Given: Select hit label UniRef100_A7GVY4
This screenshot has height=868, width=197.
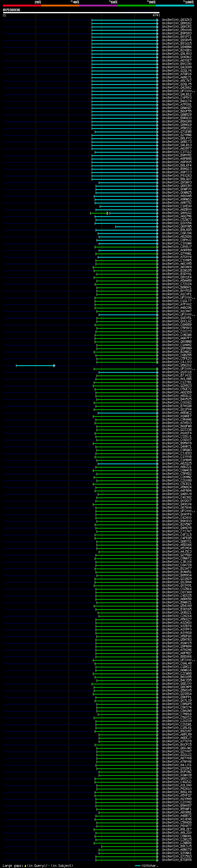Looking at the screenshot, I should [x=177, y=257].
